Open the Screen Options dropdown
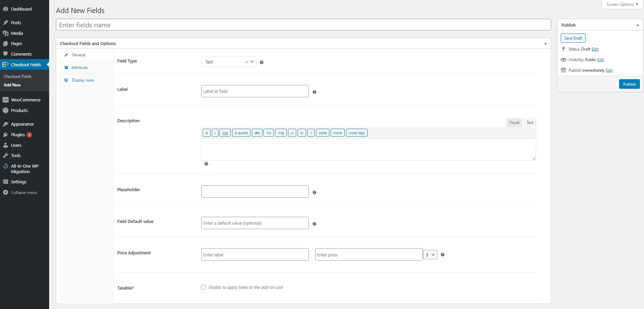Screen dimensions: 644x309 pyautogui.click(x=622, y=4)
